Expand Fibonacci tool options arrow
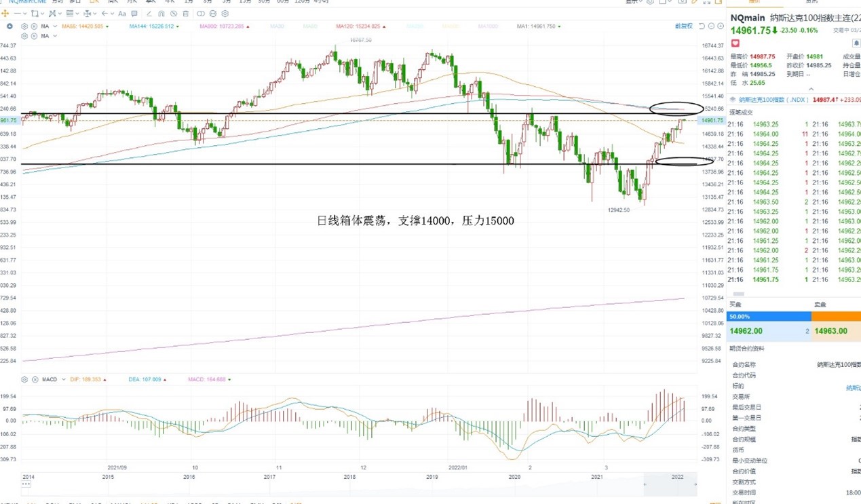 [x=77, y=14]
